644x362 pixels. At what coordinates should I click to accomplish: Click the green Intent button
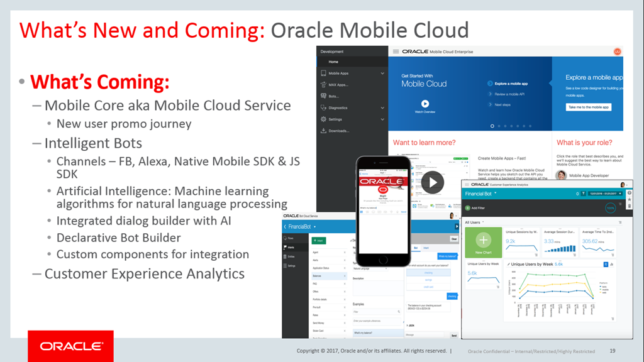[x=318, y=240]
